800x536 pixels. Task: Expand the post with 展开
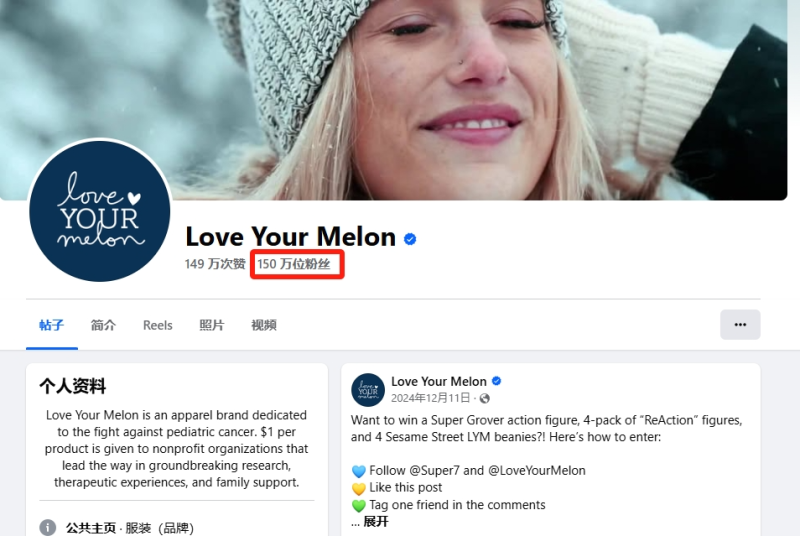(376, 521)
